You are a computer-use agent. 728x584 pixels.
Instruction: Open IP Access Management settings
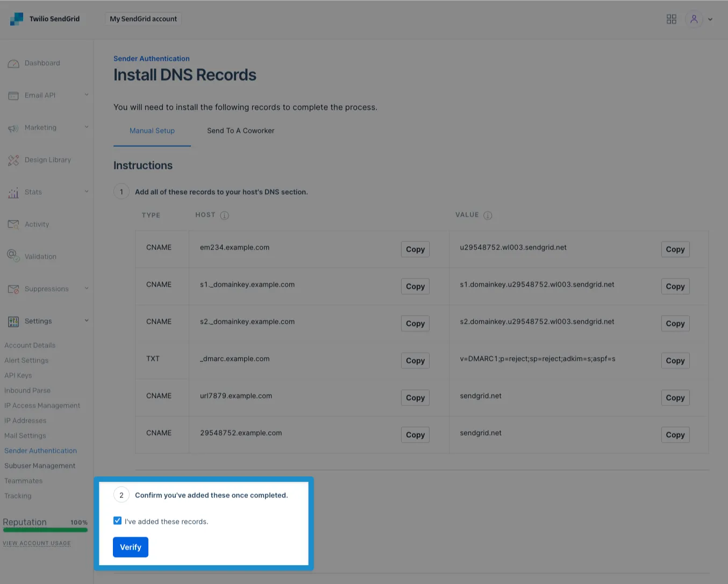point(42,405)
